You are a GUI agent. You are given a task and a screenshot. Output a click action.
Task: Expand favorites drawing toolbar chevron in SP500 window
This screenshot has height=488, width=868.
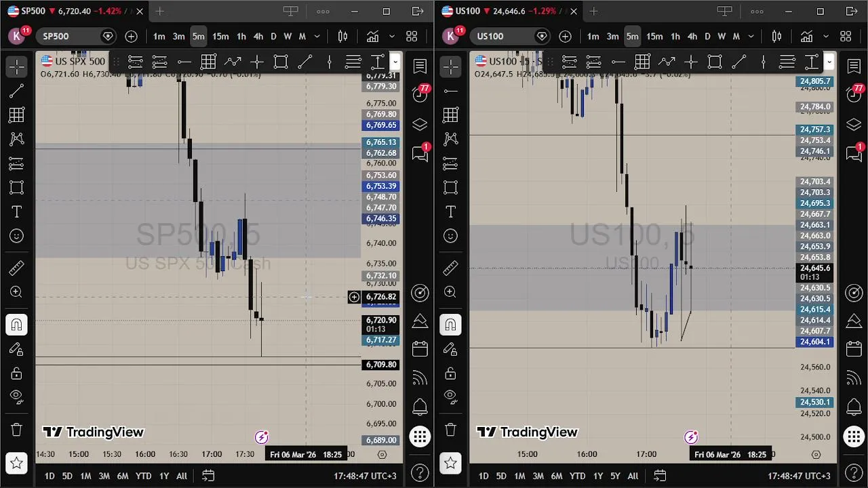395,63
